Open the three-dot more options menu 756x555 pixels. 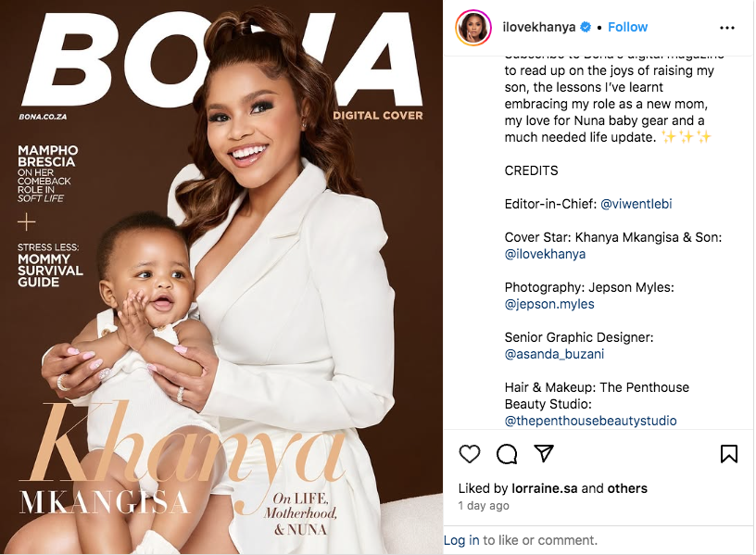click(x=727, y=28)
